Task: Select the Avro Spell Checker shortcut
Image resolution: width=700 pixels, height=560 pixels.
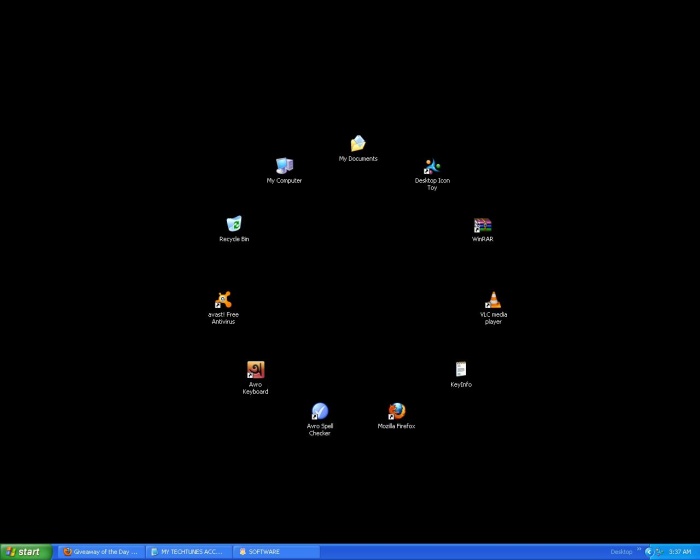Action: click(x=320, y=419)
